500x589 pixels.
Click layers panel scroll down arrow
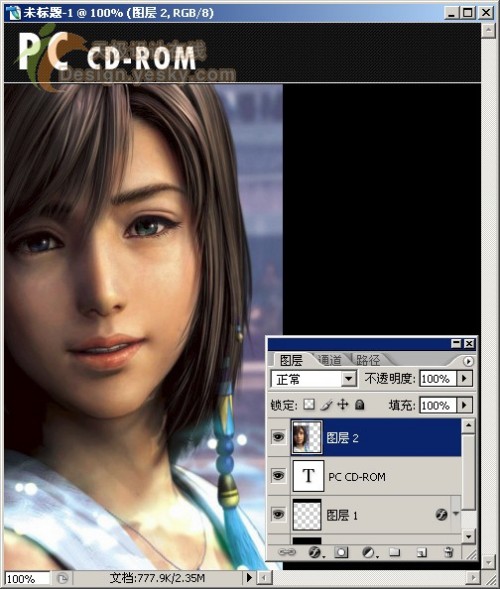pyautogui.click(x=468, y=536)
